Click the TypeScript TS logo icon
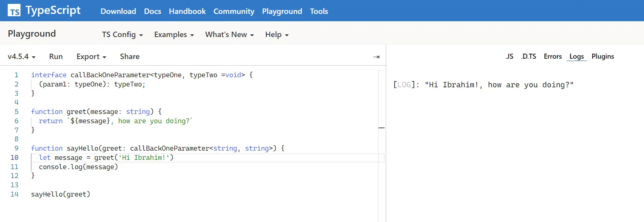The image size is (644, 222). [14, 11]
